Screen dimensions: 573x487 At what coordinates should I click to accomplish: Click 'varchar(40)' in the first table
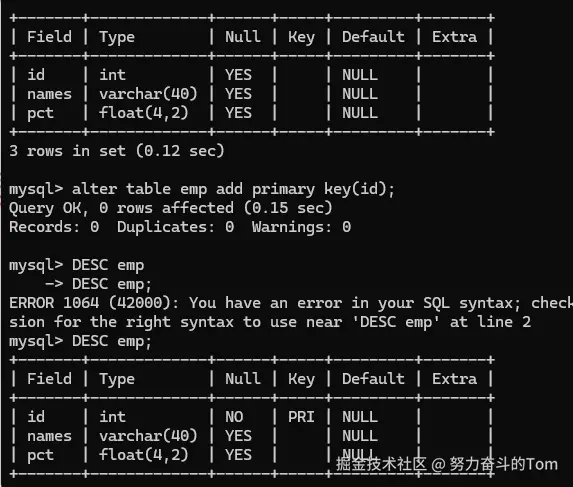(148, 94)
